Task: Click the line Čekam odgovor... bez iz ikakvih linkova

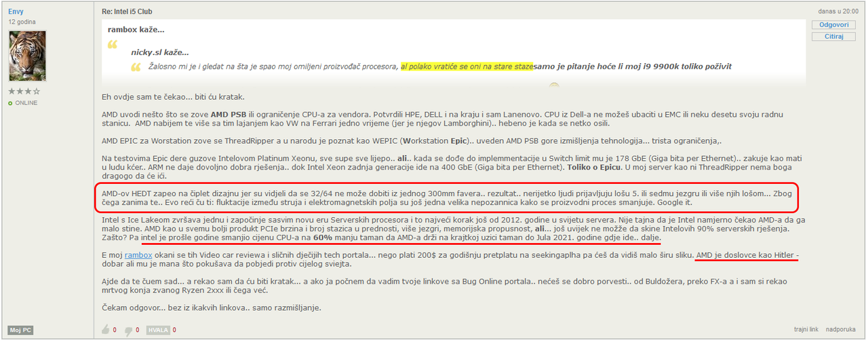Action: [211, 308]
